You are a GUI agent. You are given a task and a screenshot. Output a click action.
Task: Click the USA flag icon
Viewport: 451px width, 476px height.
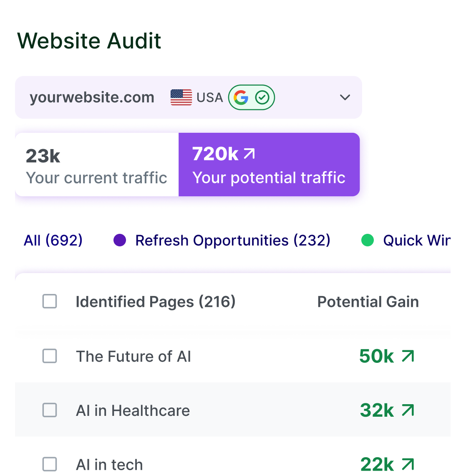[x=181, y=97]
